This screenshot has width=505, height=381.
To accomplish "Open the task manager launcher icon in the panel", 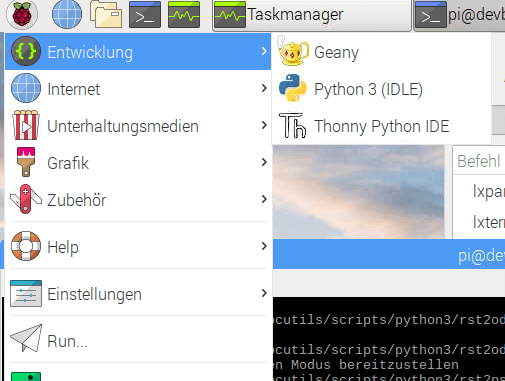I will [184, 15].
